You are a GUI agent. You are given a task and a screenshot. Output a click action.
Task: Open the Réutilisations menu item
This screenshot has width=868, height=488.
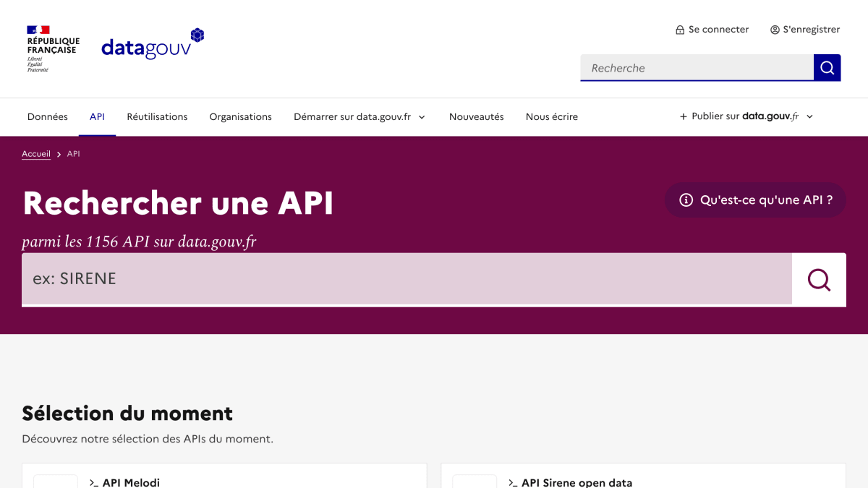157,116
